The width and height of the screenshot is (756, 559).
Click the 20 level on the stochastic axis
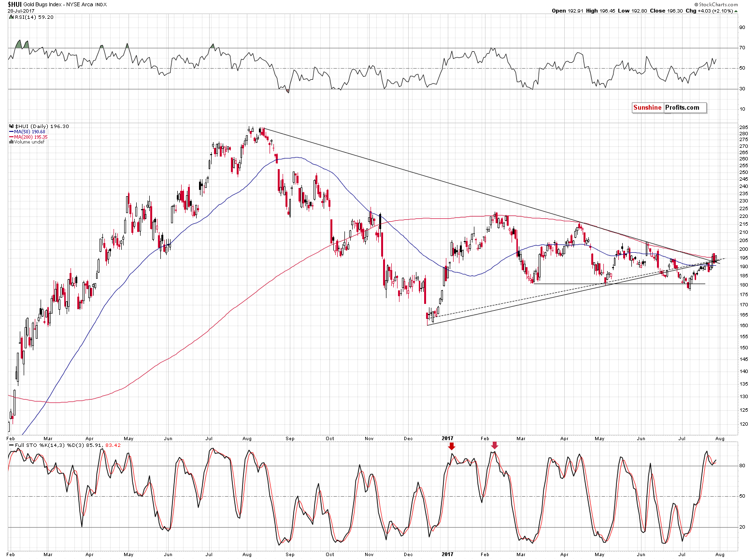click(742, 527)
